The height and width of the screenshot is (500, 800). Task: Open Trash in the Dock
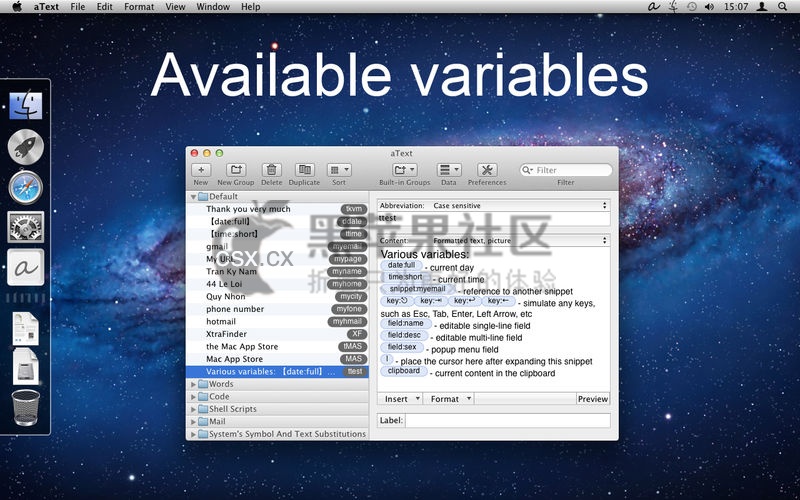pos(26,408)
